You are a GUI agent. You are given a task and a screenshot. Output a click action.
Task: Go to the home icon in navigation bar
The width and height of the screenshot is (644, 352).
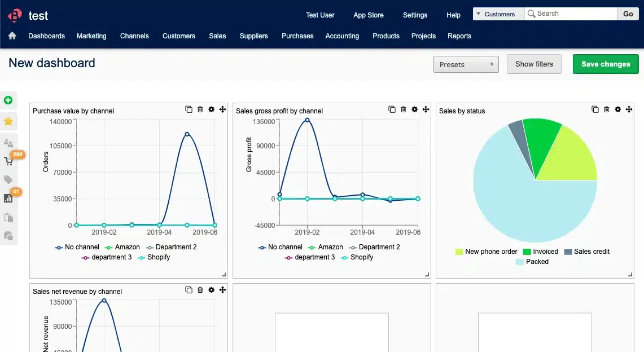click(12, 36)
